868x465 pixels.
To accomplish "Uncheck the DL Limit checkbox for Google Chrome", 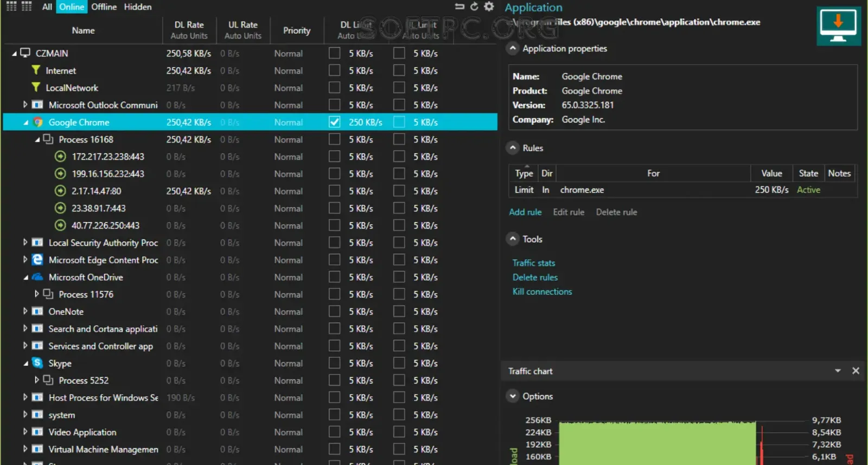I will tap(335, 122).
